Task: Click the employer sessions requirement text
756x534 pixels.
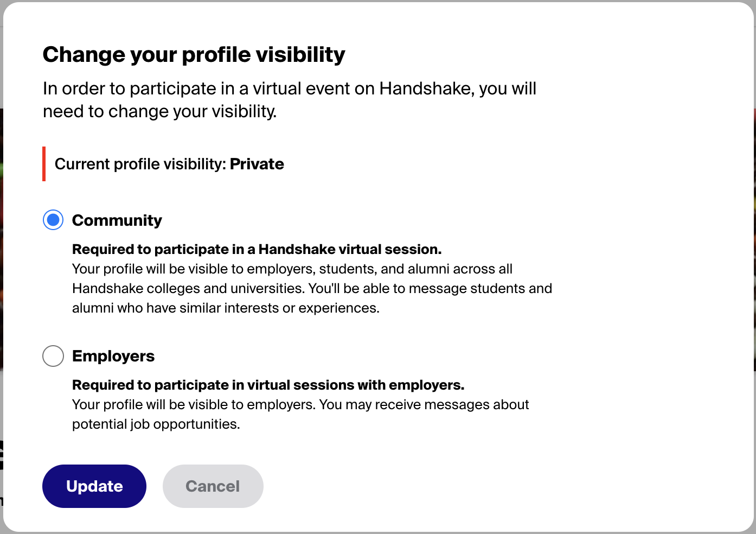Action: pos(268,385)
